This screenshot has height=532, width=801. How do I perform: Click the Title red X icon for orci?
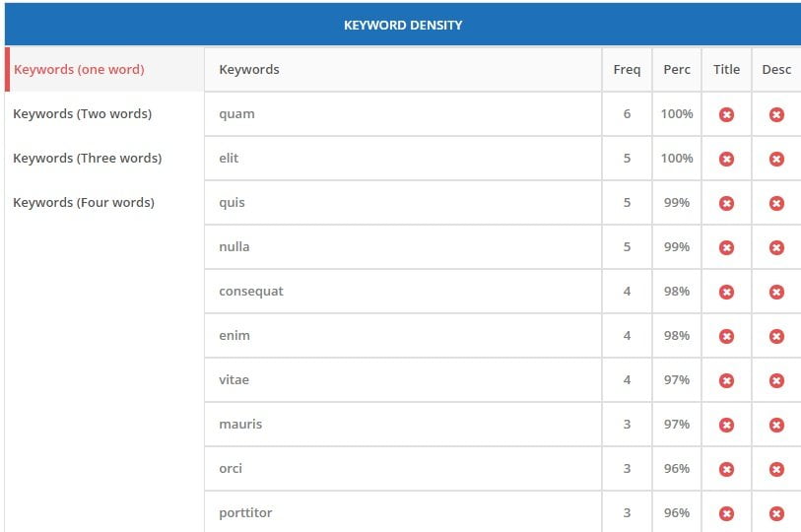(x=726, y=469)
